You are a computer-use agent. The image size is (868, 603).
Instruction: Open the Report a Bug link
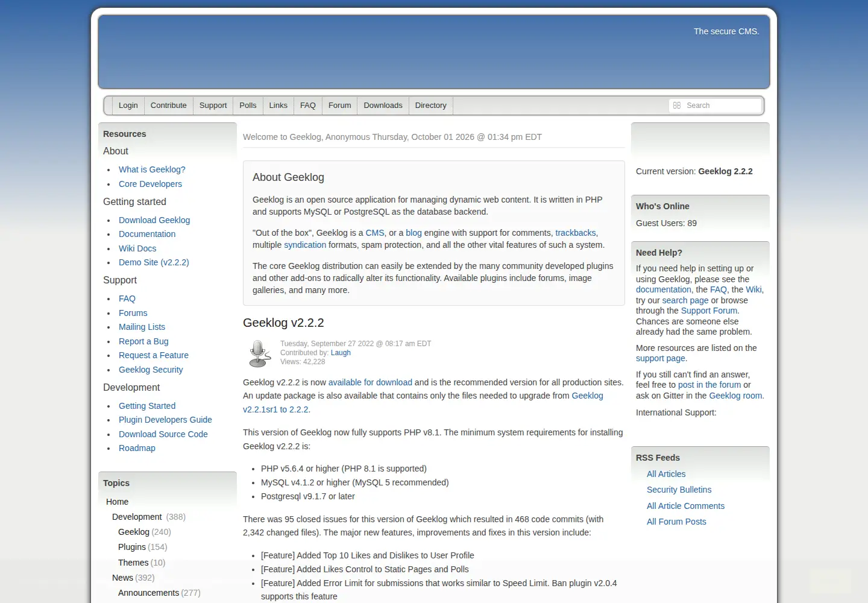(143, 341)
